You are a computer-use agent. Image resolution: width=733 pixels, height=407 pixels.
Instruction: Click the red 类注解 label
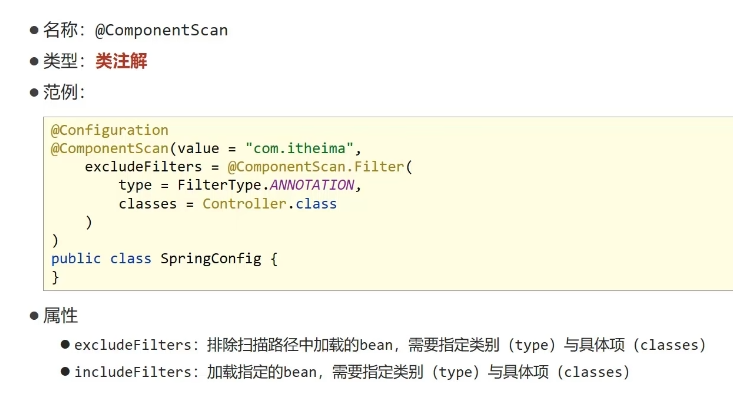[121, 61]
